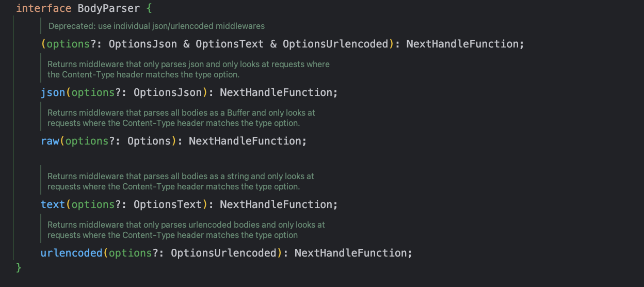644x287 pixels.
Task: Click OptionsText type in the text method
Action: tap(168, 204)
